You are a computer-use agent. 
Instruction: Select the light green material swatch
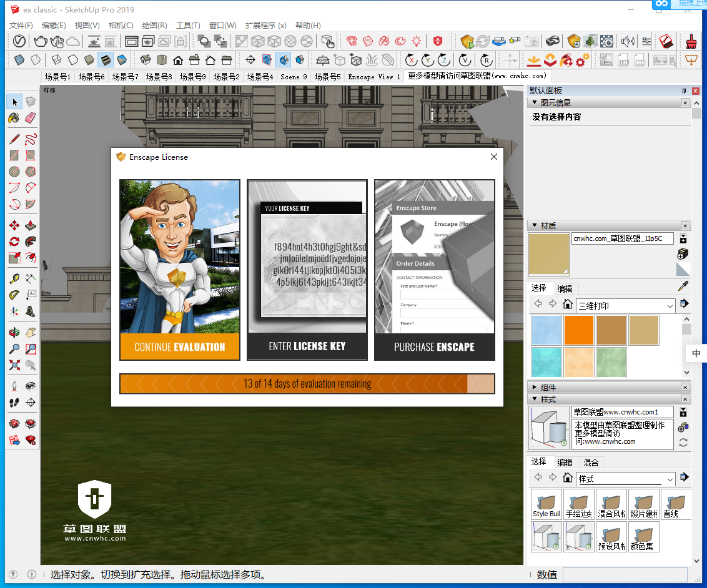611,363
